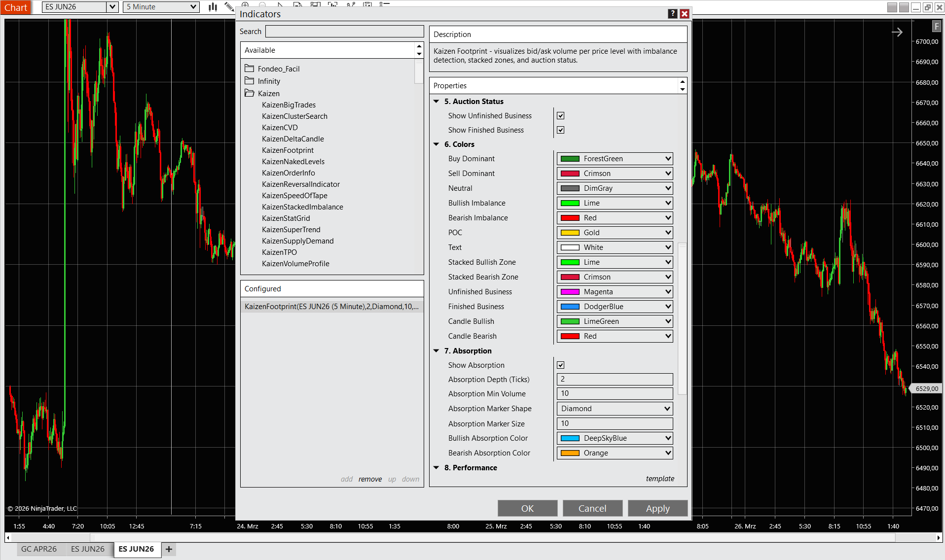Click the F button on price axis

(x=936, y=27)
